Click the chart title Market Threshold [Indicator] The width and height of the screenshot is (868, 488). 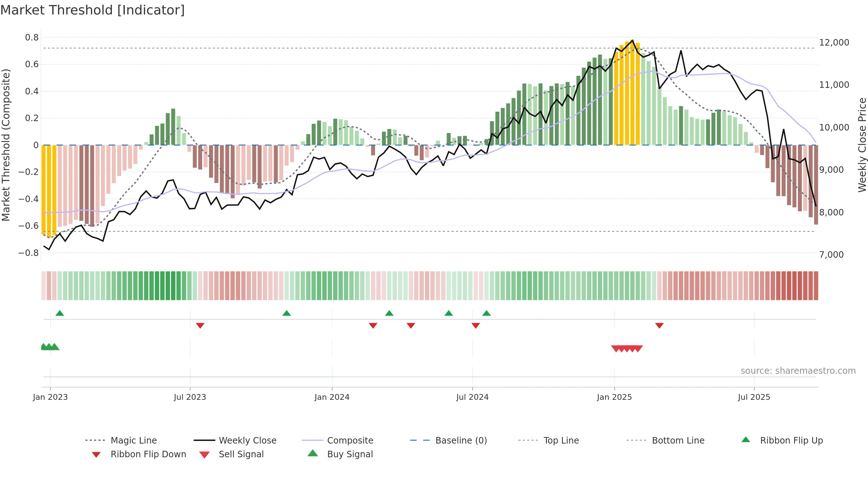[93, 10]
